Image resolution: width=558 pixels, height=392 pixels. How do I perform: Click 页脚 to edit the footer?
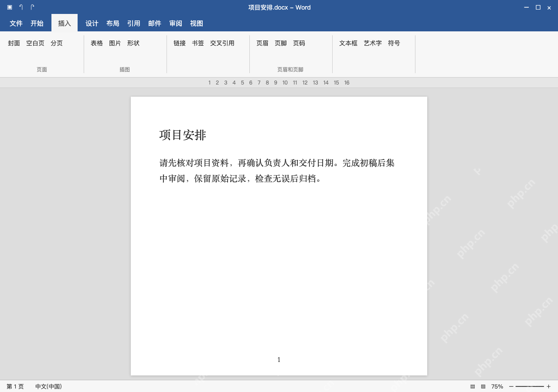coord(281,43)
